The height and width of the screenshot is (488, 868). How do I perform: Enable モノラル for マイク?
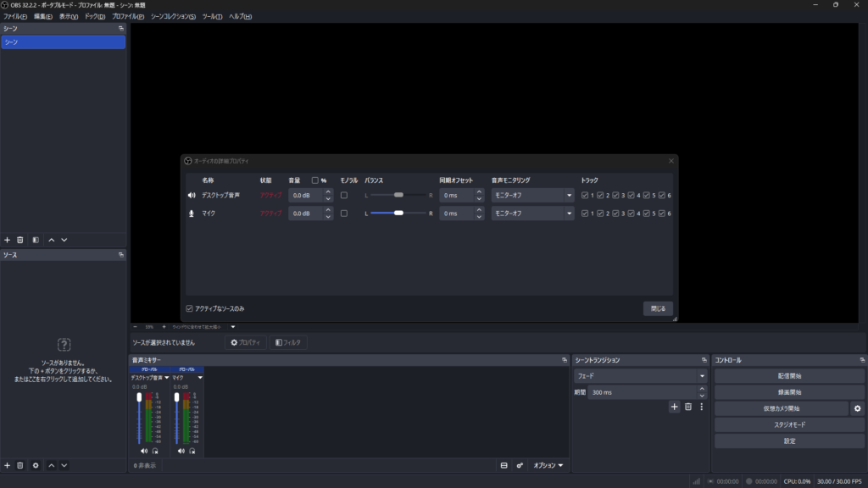click(344, 213)
